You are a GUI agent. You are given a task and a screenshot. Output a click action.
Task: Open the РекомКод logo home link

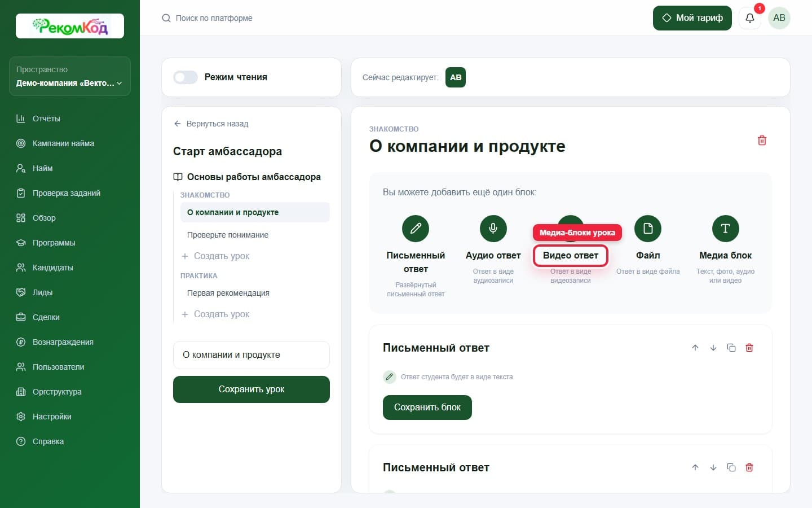pos(70,26)
